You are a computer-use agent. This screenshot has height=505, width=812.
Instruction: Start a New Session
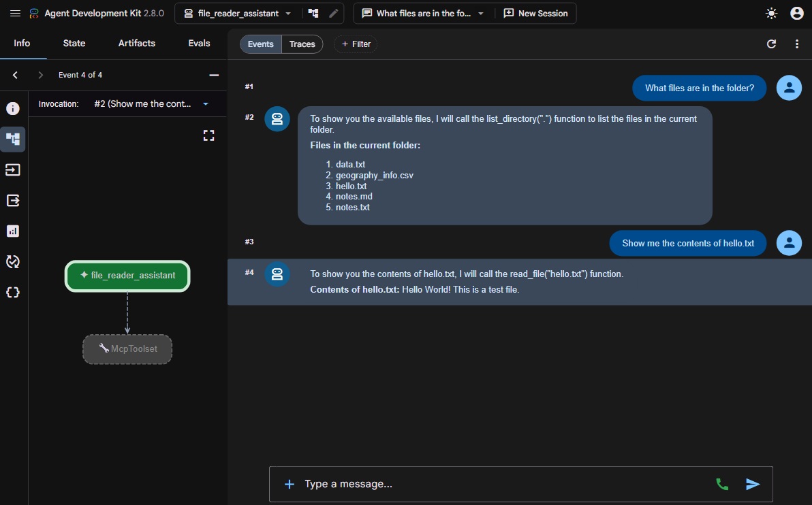point(535,14)
